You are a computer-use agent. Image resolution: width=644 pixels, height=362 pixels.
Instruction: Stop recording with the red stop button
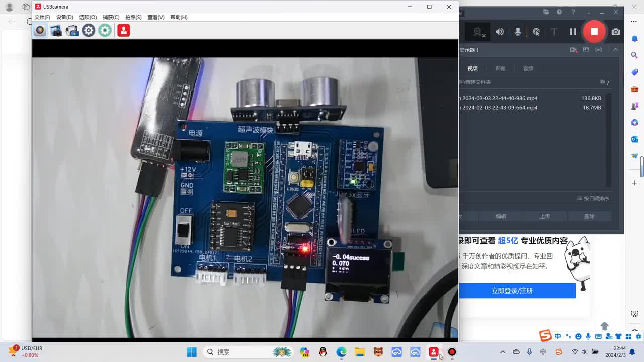point(594,31)
